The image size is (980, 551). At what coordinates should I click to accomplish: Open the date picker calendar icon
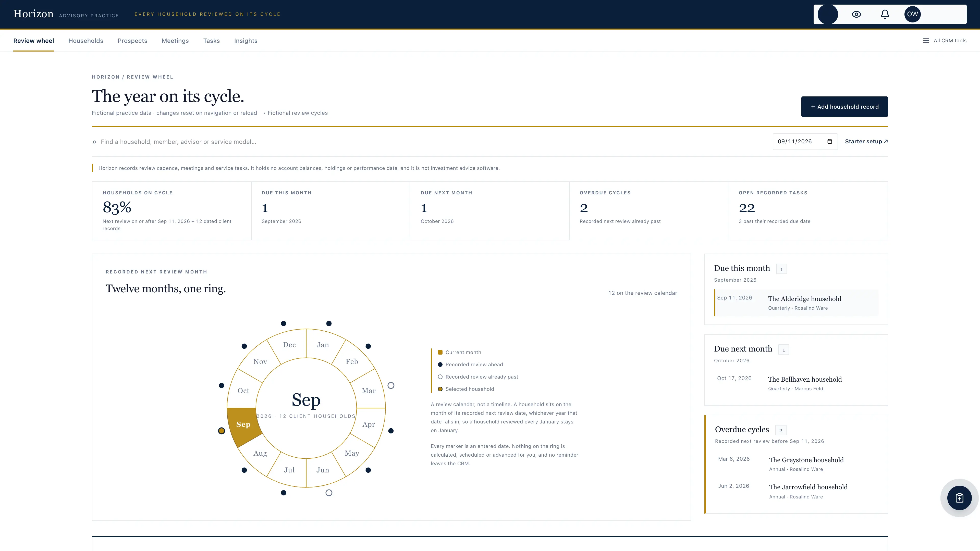[830, 142]
